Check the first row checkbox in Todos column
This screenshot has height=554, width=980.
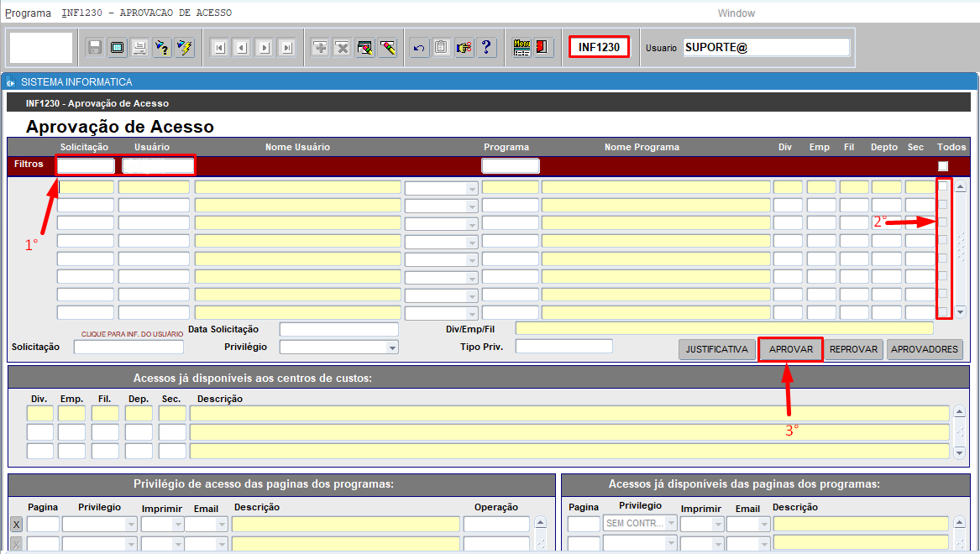click(x=943, y=186)
